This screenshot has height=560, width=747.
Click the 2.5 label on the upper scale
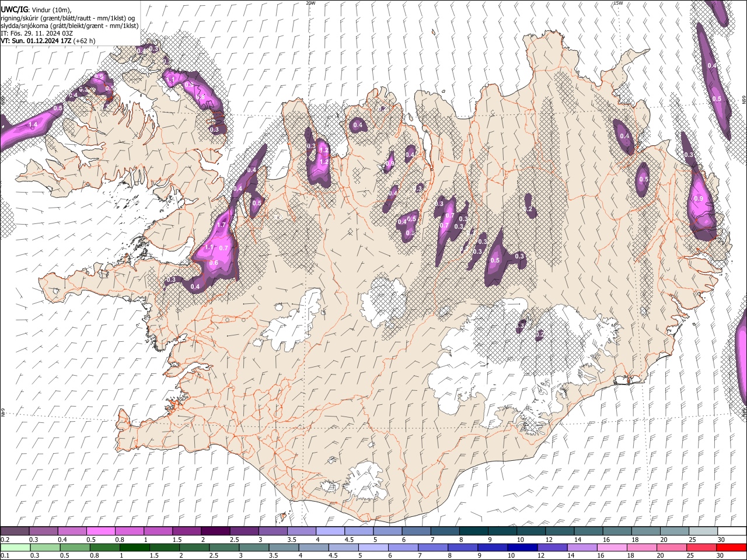tap(234, 540)
